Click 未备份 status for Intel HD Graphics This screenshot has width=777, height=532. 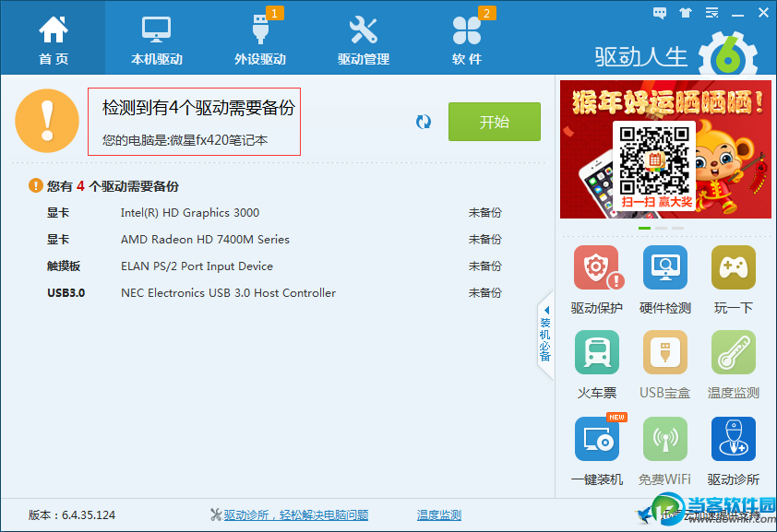pos(485,213)
